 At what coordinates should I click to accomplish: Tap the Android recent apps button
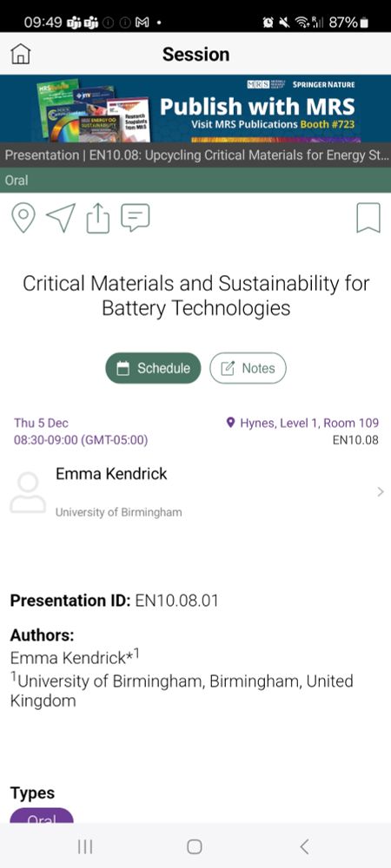pos(85,846)
